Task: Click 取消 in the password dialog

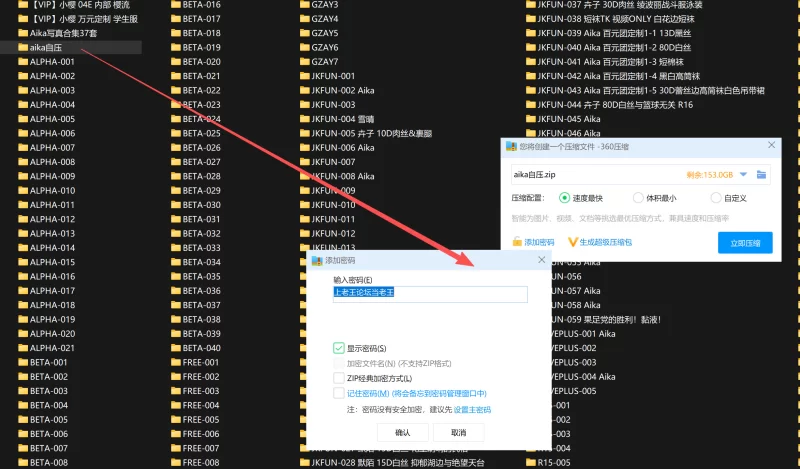Action: click(458, 432)
